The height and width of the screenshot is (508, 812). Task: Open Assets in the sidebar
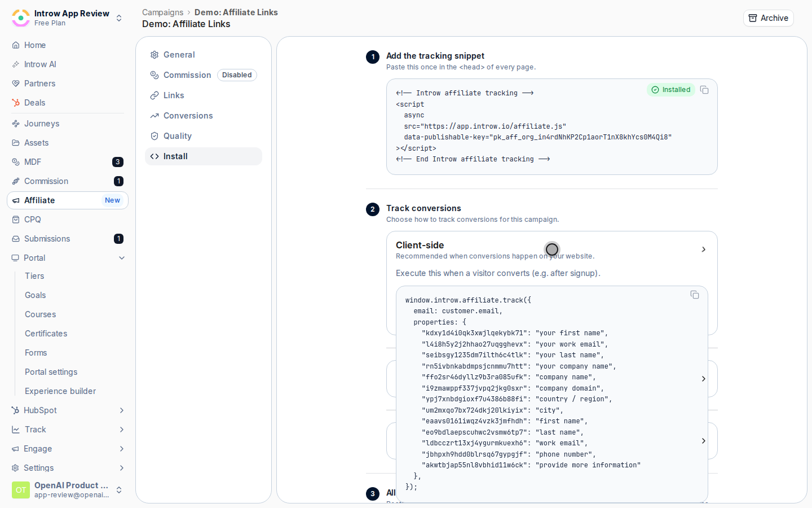tap(68, 143)
